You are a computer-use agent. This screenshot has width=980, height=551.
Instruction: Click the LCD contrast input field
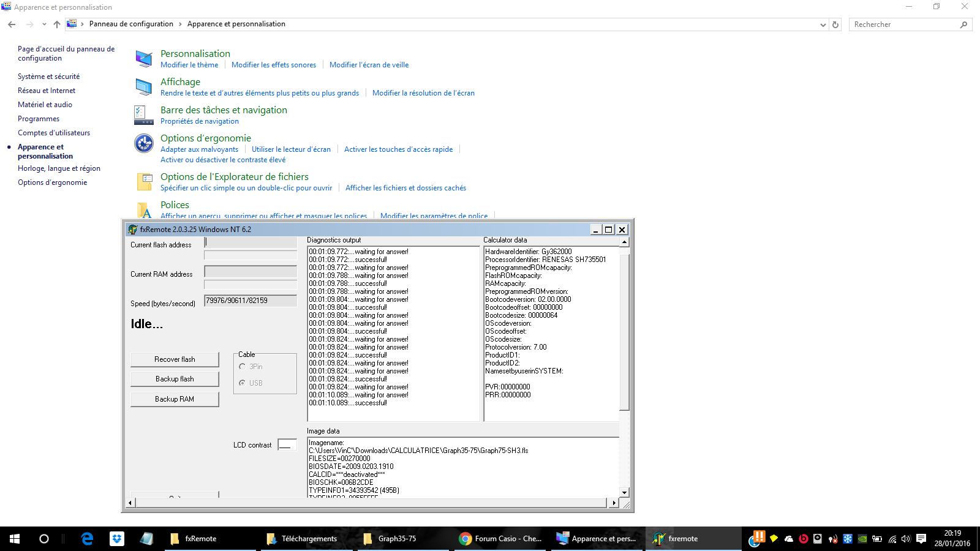[287, 444]
